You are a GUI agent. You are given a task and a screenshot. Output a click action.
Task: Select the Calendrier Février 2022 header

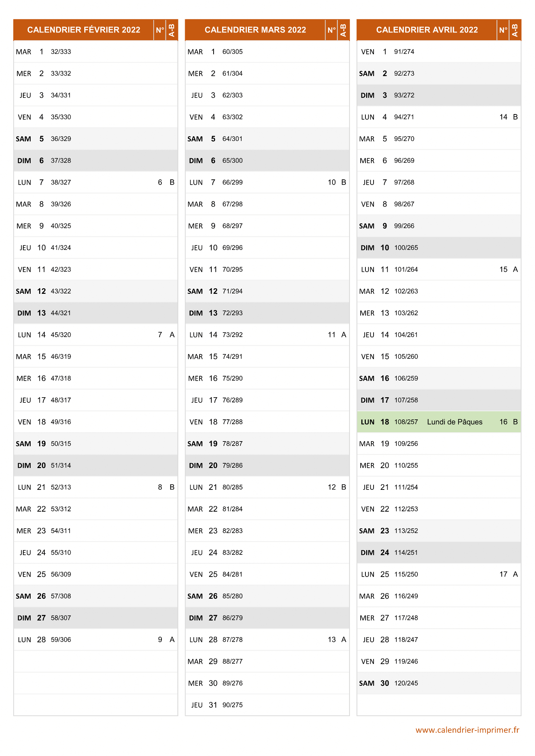click(x=84, y=30)
